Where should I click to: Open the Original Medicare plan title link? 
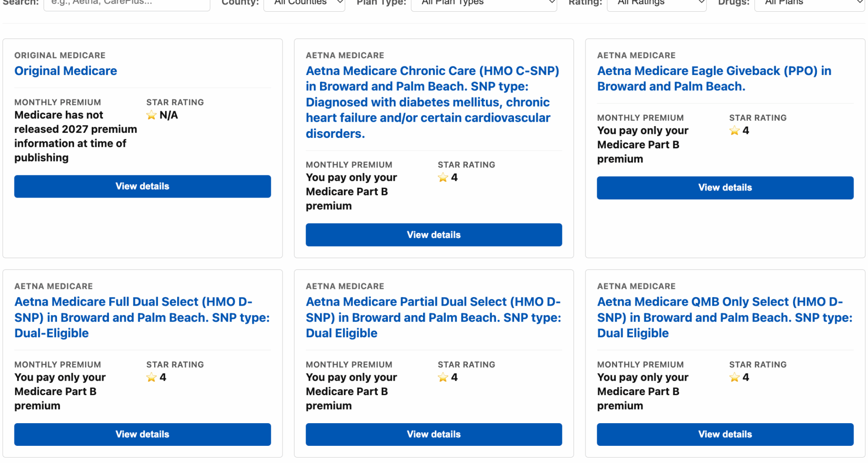pyautogui.click(x=66, y=71)
